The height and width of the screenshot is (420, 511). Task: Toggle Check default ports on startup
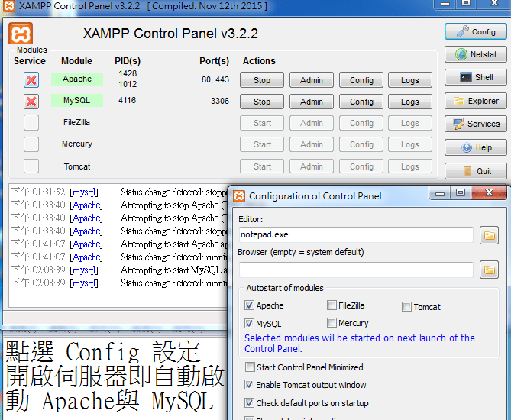click(250, 403)
